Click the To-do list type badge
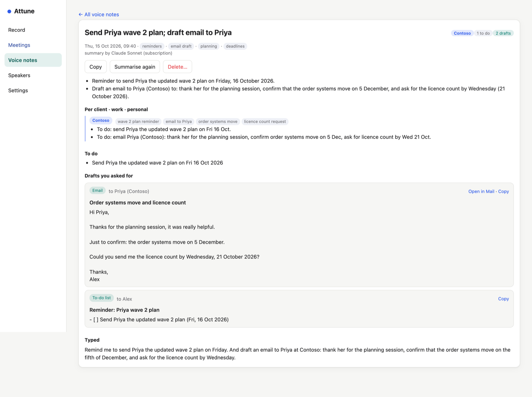Image resolution: width=532 pixels, height=397 pixels. tap(101, 298)
